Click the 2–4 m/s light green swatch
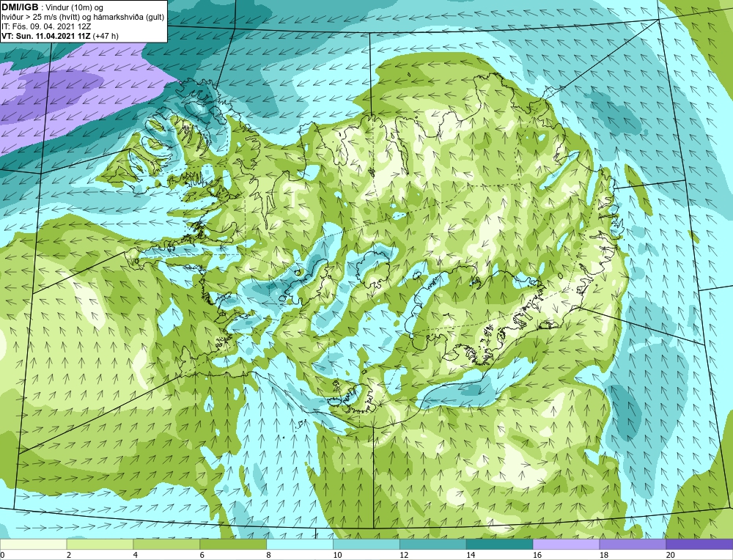Screen dimensions: 733x560 coord(100,545)
